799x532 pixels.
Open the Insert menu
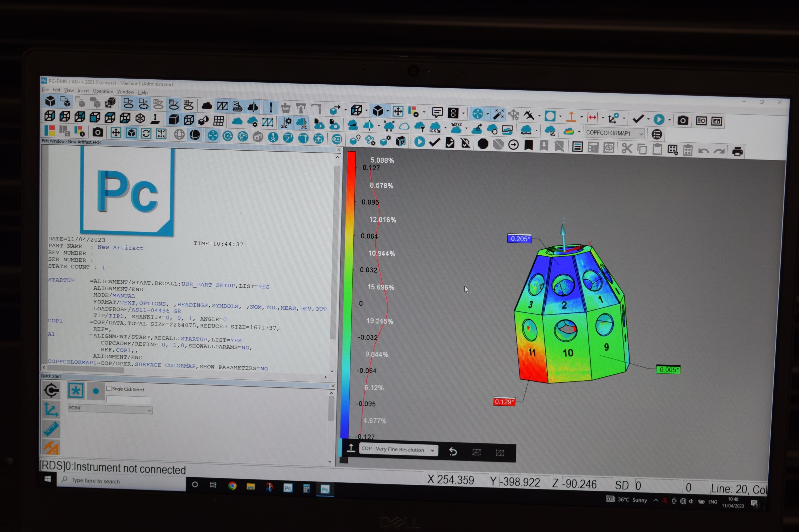coord(83,91)
